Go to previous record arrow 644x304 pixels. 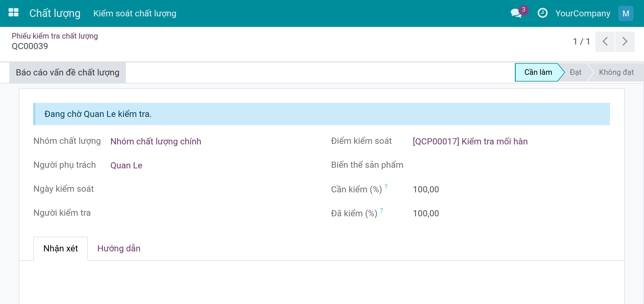[x=605, y=42]
